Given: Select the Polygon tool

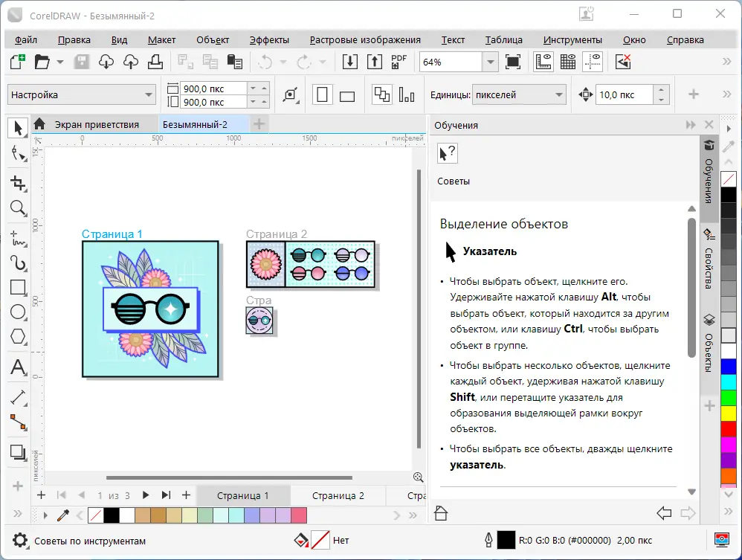Looking at the screenshot, I should 18,338.
